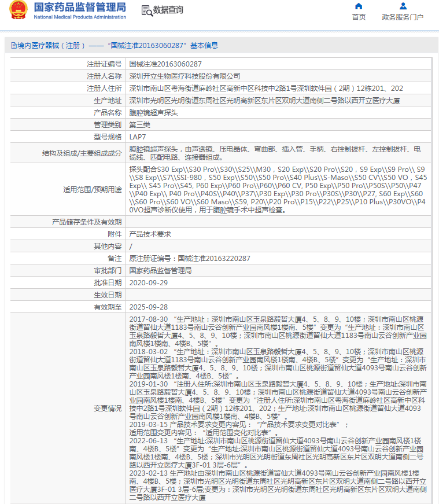439x504 pixels.
Task: Select product name 腹腔镜超声探头
Action: [x=153, y=113]
